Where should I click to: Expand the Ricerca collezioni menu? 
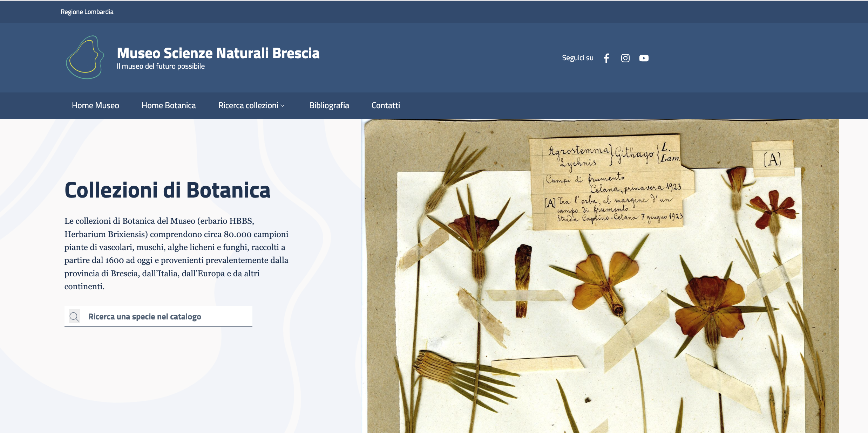click(x=251, y=105)
